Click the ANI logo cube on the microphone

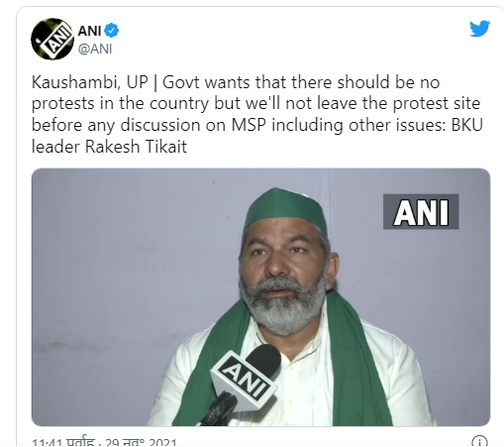click(244, 380)
